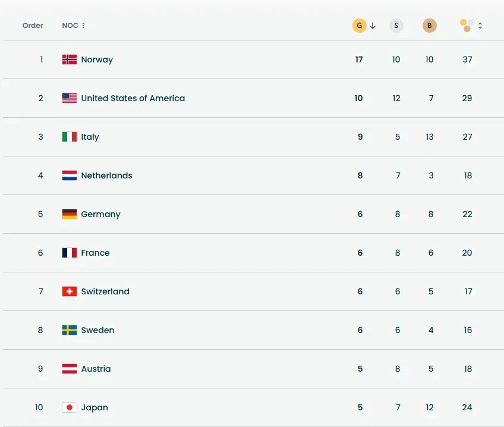
Task: Click the bronze medal column icon
Action: coord(429,26)
